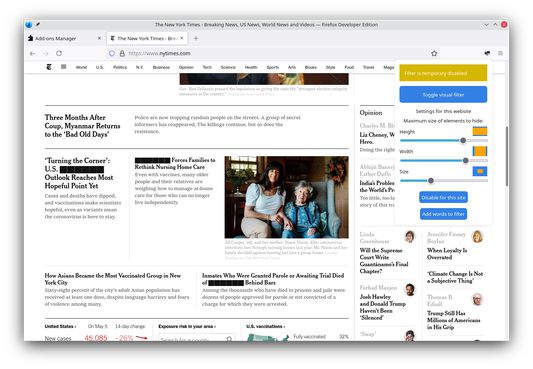Open the tracking protection shield icon
Screen dimensions: 533x369
[x=111, y=53]
